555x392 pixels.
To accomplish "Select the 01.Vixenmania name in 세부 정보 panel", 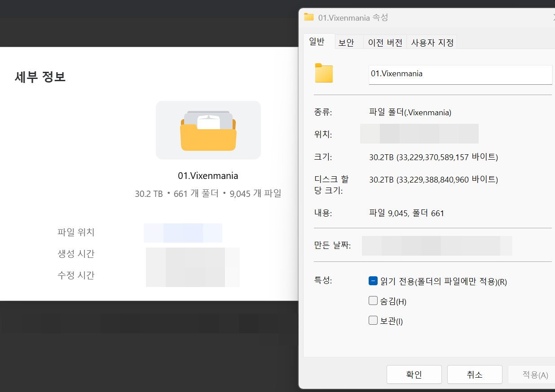I will [x=208, y=176].
